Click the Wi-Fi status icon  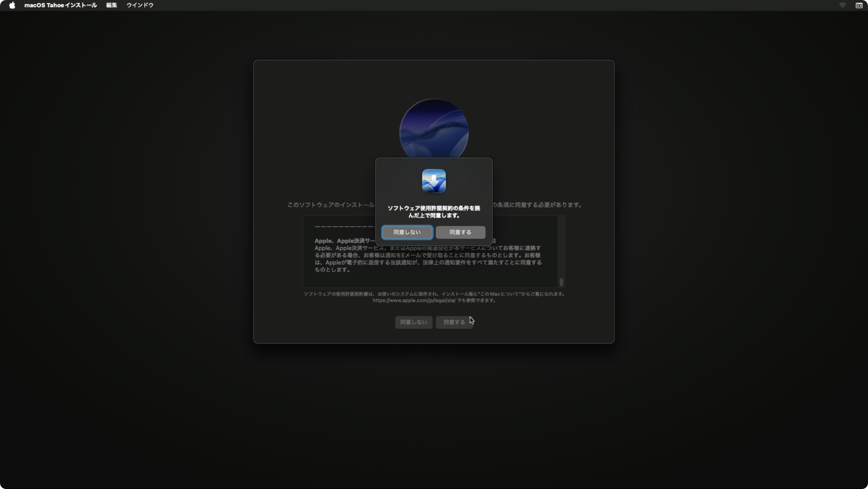click(x=842, y=5)
